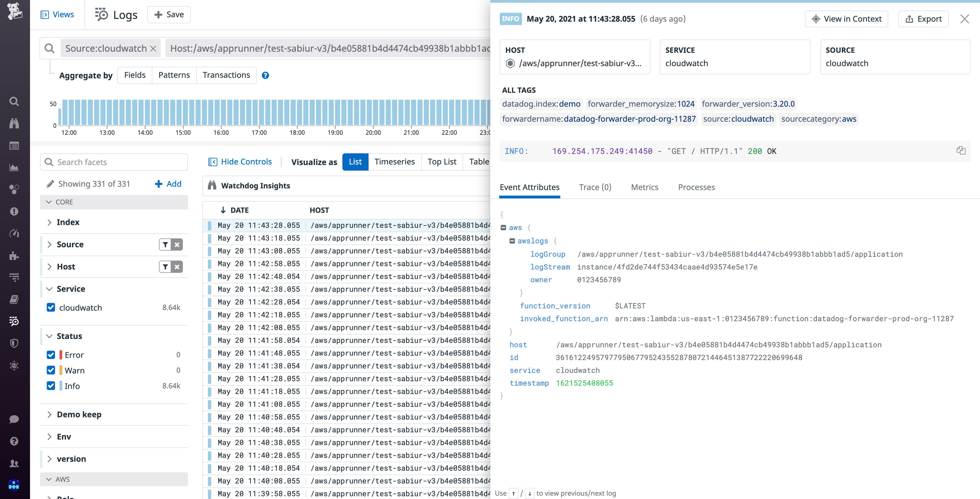Uncheck the cloudwatch service checkbox
This screenshot has width=980, height=499.
[x=51, y=308]
